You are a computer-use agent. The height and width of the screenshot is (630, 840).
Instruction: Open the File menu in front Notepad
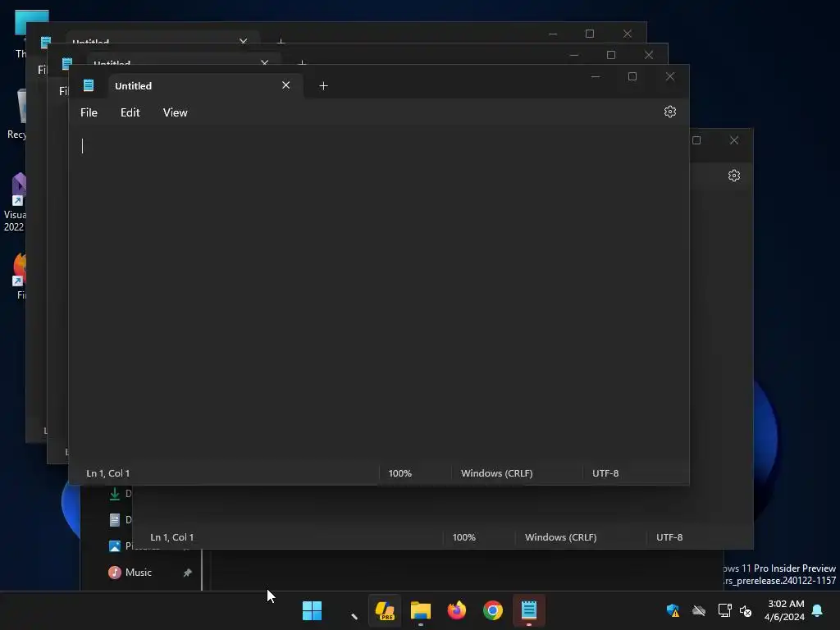(x=89, y=112)
